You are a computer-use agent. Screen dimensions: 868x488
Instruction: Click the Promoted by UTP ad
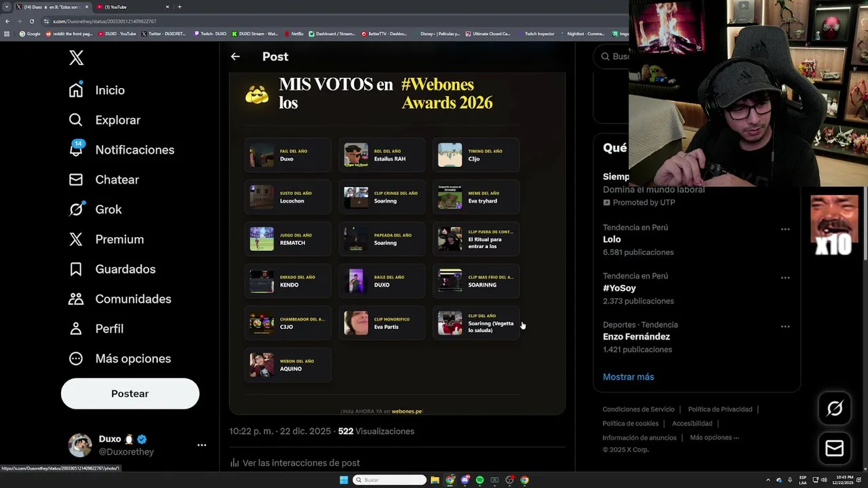[639, 203]
